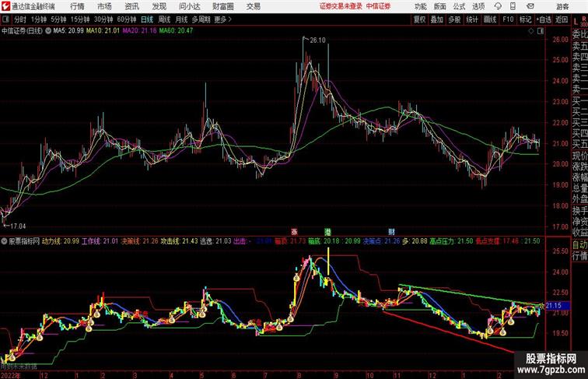
Task: Click the 工作线: 21.01 indicator value
Action: pos(100,241)
